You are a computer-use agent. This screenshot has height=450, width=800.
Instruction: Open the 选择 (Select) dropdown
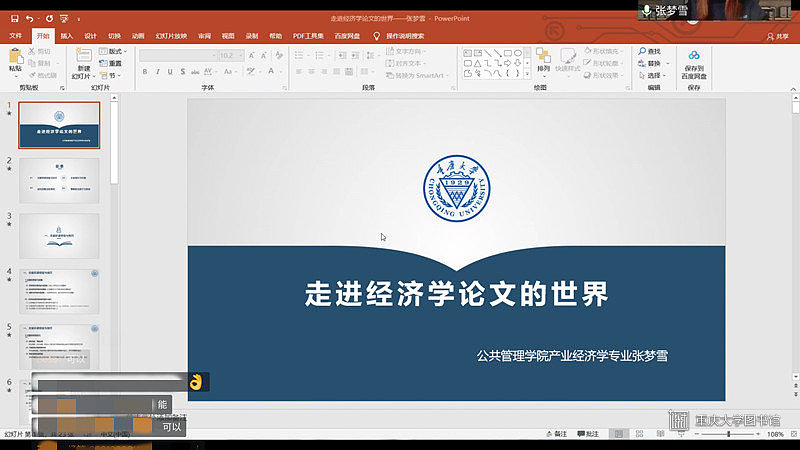click(x=651, y=76)
